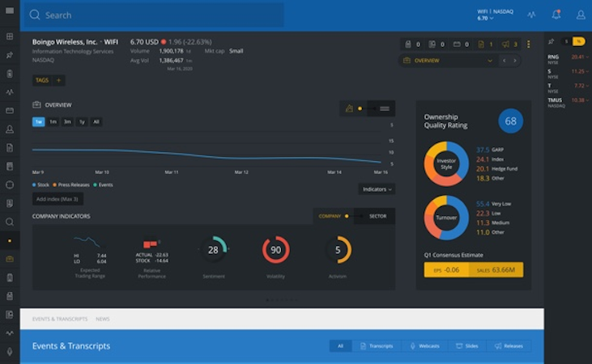
Task: Go to next section with right arrow
Action: tap(515, 61)
